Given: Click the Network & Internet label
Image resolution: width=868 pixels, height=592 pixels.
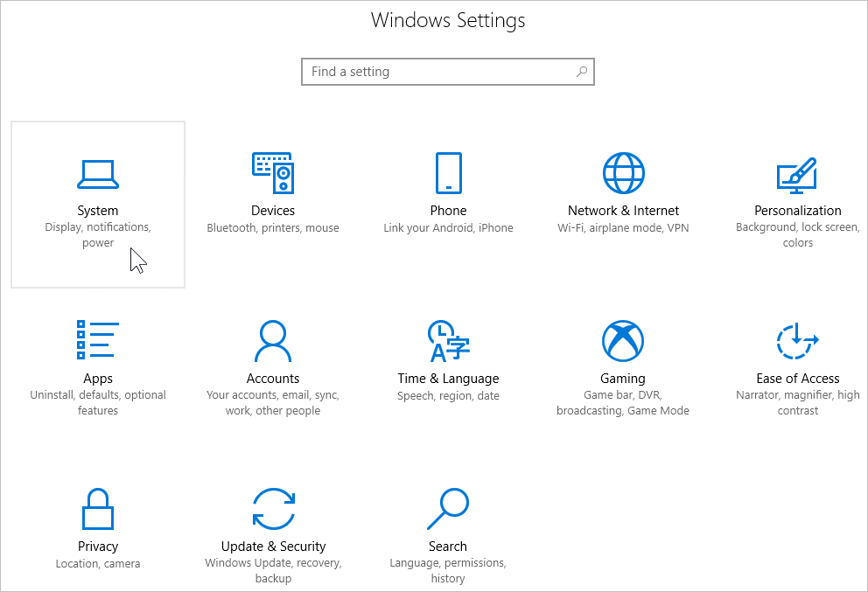Looking at the screenshot, I should tap(623, 210).
